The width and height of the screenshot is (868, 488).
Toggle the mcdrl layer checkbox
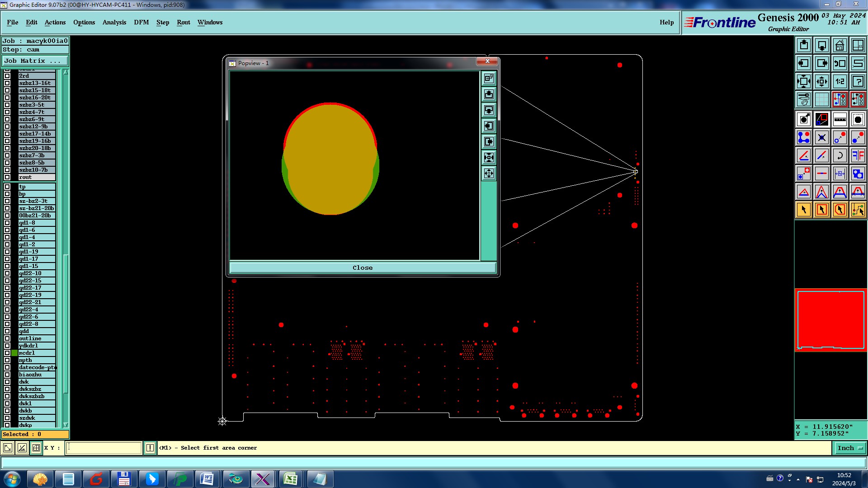(x=7, y=353)
